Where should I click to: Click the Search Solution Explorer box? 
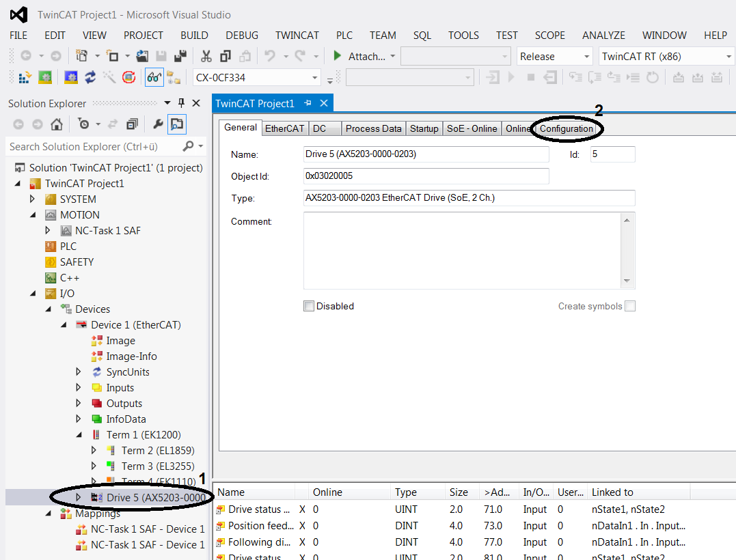96,147
